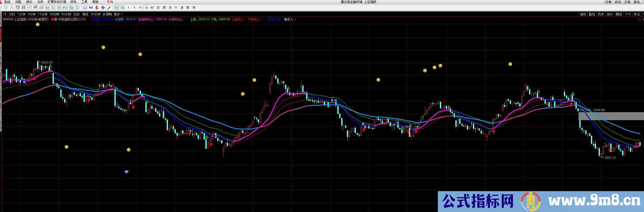Open indicator dropdown next to 中短趋势主图

pyautogui.click(x=56, y=19)
